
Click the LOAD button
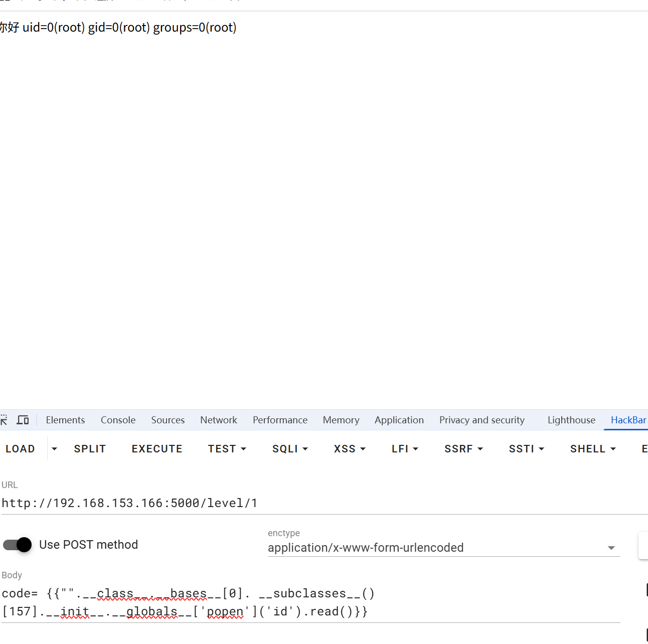click(21, 449)
